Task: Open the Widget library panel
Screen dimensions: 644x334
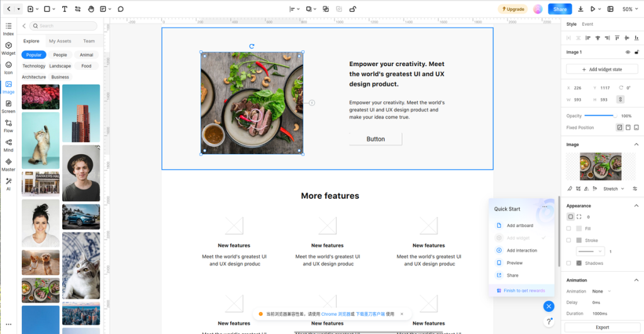Action: (8, 48)
